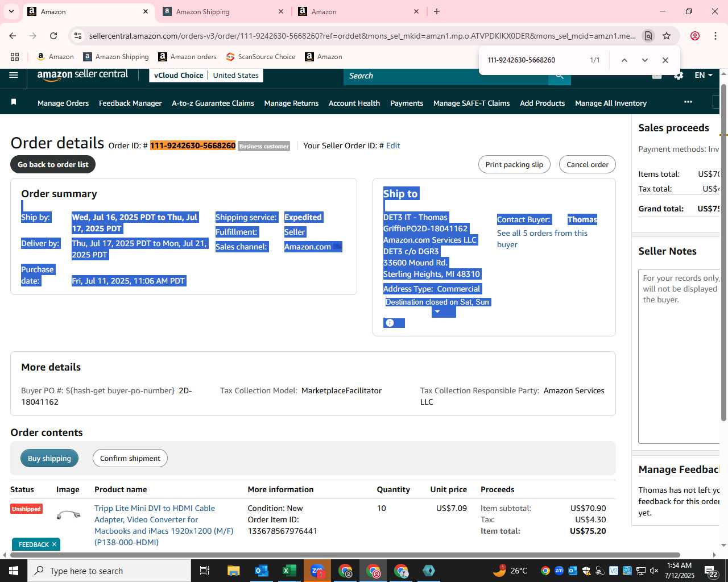Open Amazon orders bookmark
The image size is (728, 582).
(187, 57)
